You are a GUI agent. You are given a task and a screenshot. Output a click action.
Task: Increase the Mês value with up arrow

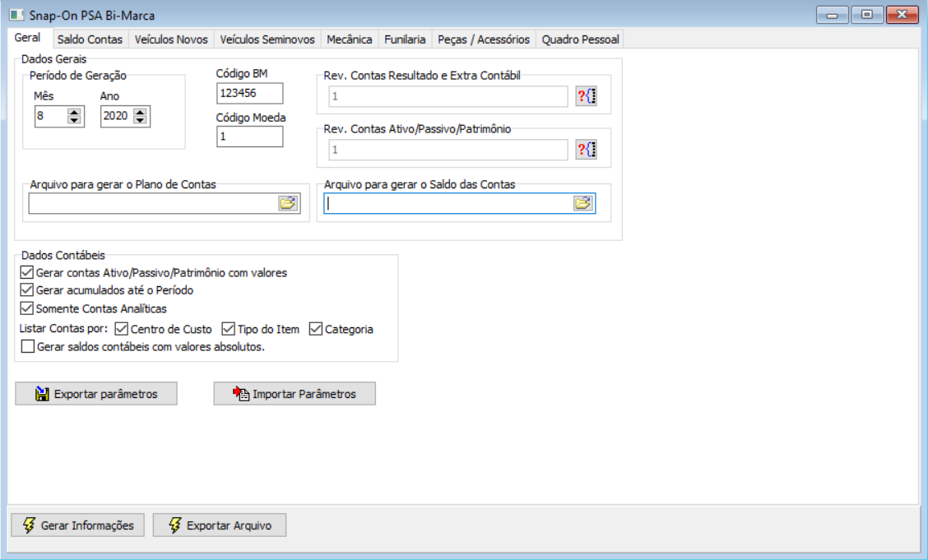[x=74, y=112]
